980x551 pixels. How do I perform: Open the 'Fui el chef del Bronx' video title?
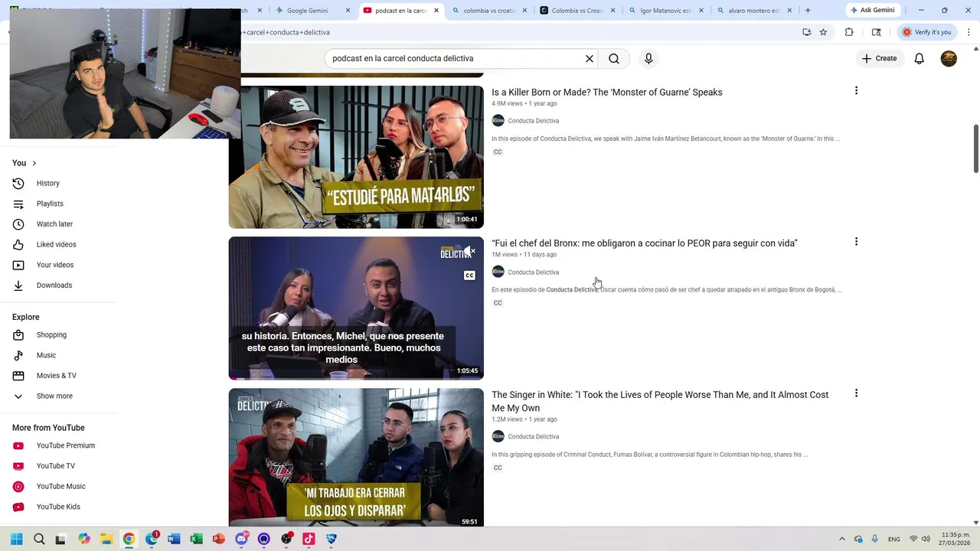645,243
